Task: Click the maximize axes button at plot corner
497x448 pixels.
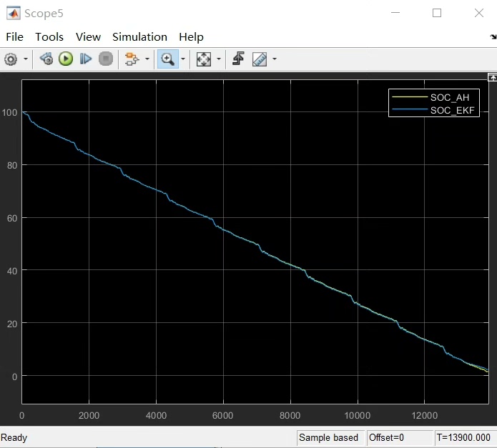Action: [492, 77]
